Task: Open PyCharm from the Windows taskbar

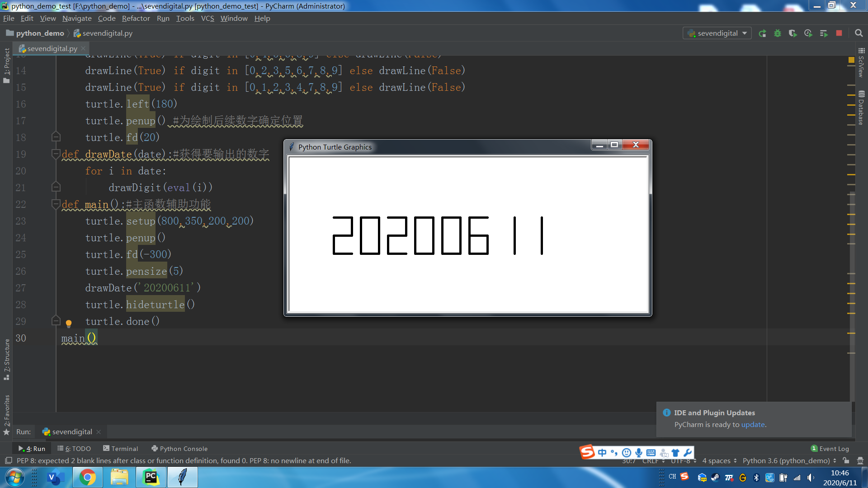Action: click(x=151, y=477)
